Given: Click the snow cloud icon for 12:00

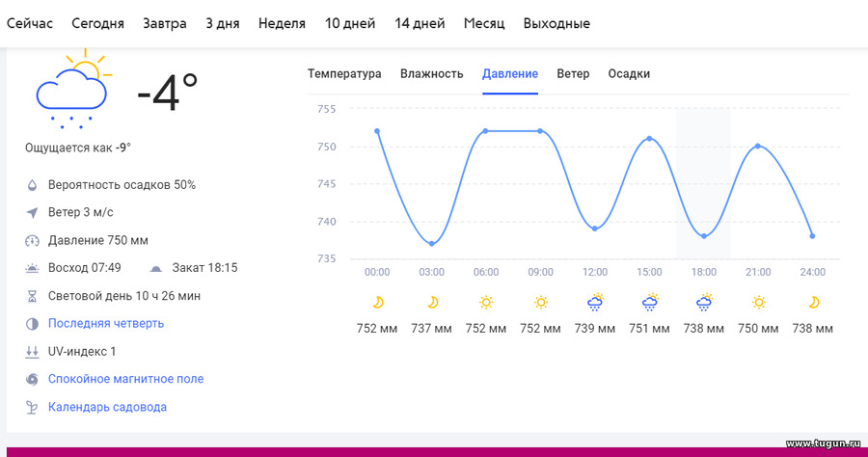Looking at the screenshot, I should point(595,302).
